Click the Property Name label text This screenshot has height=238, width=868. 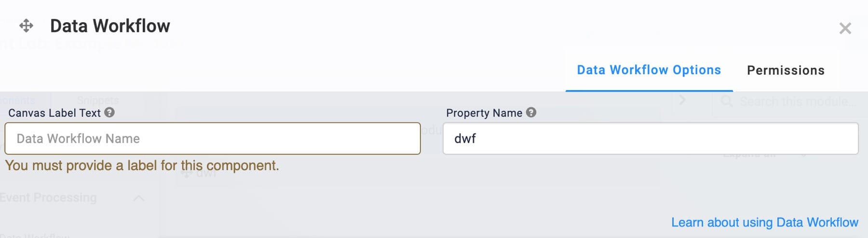[484, 113]
